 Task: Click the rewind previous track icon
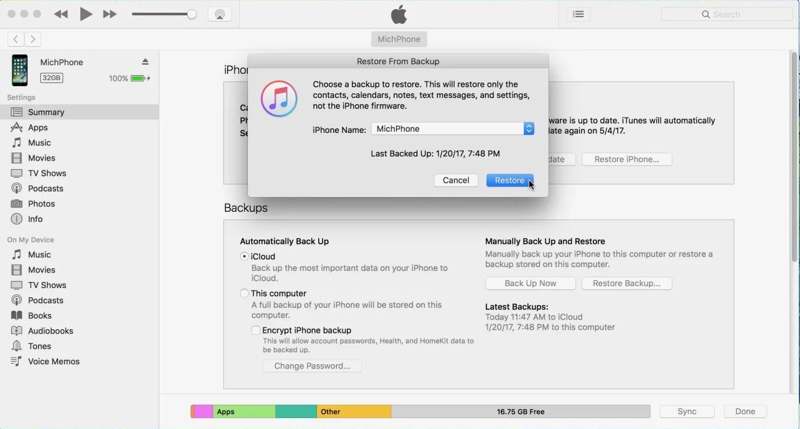click(61, 14)
